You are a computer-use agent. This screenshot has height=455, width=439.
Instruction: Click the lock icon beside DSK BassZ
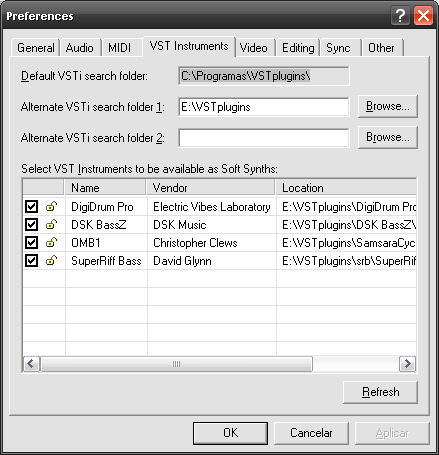click(51, 225)
